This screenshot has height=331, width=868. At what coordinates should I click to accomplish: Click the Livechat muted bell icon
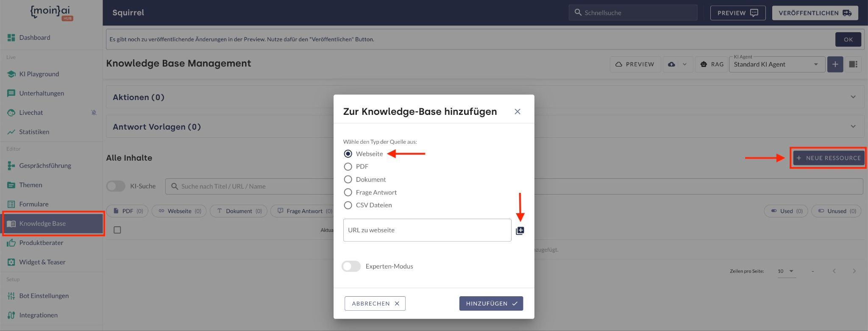94,113
